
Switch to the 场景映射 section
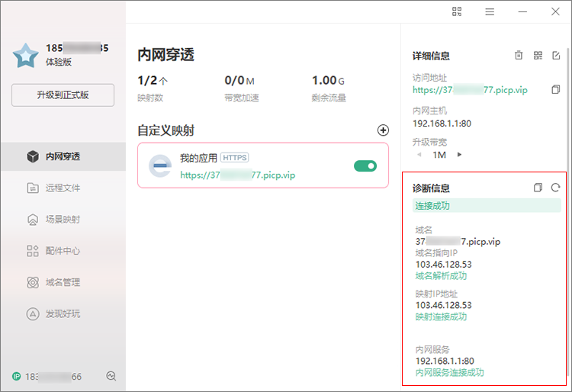click(x=63, y=220)
